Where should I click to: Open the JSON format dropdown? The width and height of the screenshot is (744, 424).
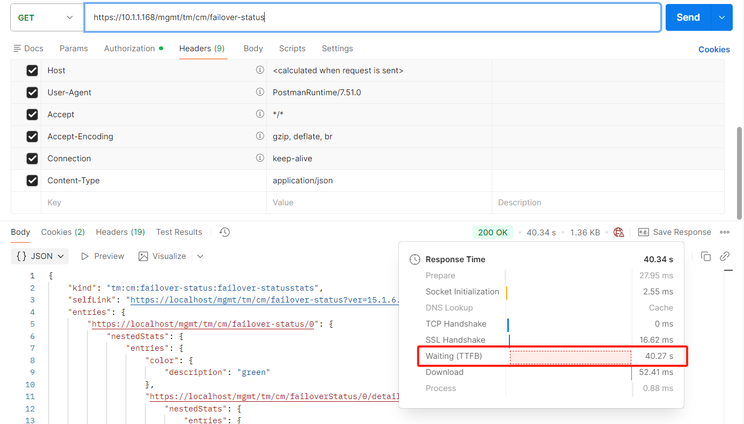pyautogui.click(x=41, y=256)
